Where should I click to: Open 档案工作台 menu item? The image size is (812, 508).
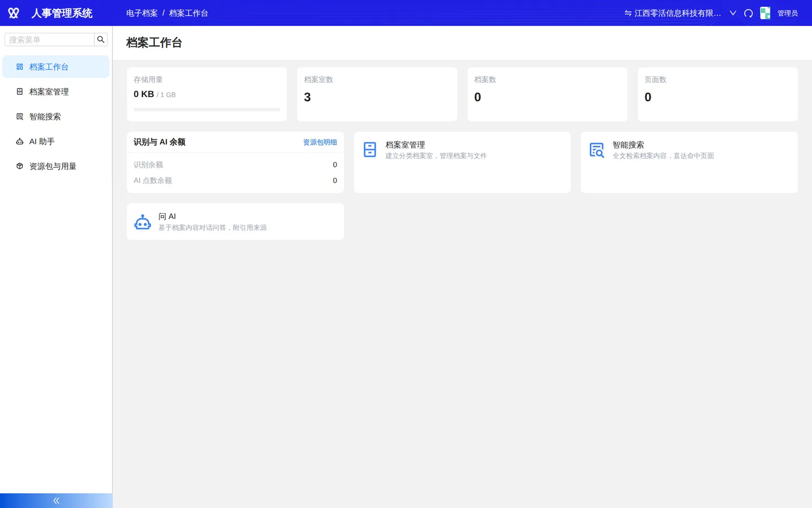(56, 67)
